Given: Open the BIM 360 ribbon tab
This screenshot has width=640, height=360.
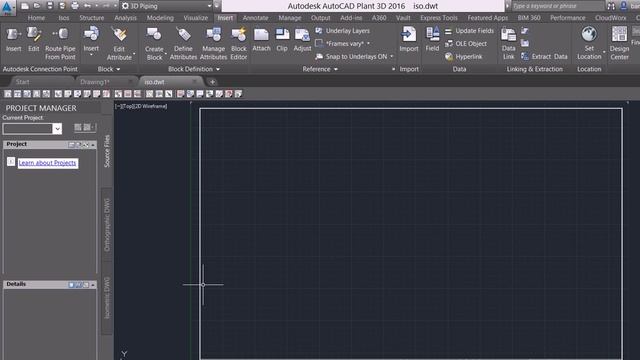Looking at the screenshot, I should click(529, 18).
